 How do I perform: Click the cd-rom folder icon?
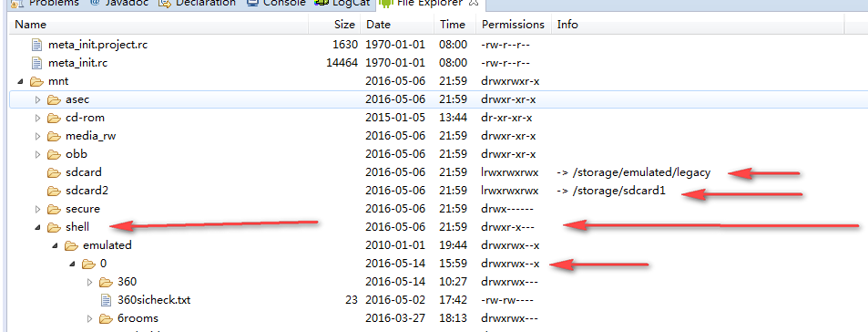click(54, 118)
